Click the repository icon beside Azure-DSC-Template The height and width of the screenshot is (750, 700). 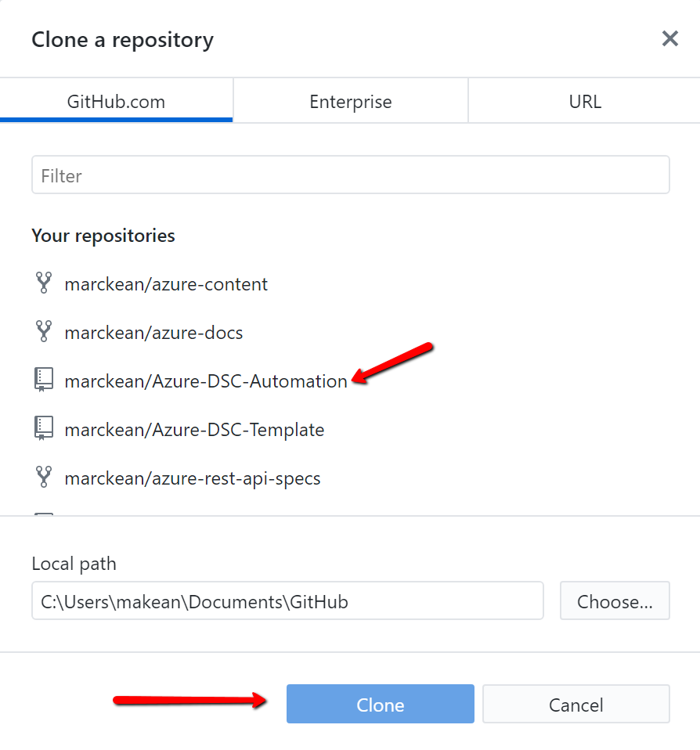(44, 430)
